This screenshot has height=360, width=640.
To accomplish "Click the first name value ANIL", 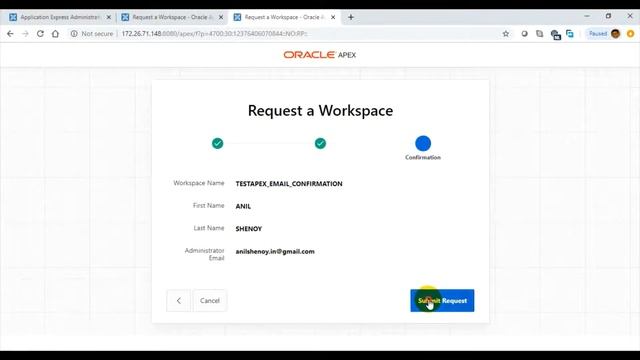I will 243,206.
